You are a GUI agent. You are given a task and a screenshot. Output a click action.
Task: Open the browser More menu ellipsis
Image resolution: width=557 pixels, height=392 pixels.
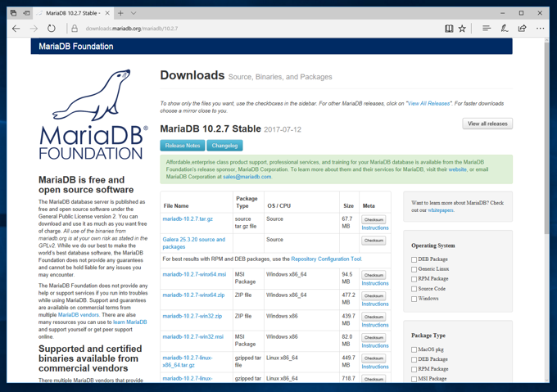tap(540, 29)
